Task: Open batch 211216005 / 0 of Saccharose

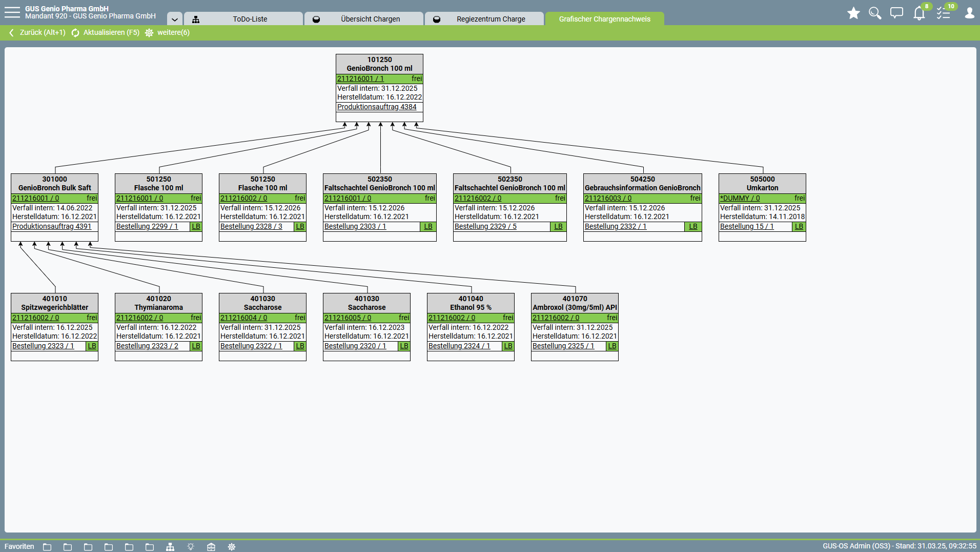Action: 348,318
